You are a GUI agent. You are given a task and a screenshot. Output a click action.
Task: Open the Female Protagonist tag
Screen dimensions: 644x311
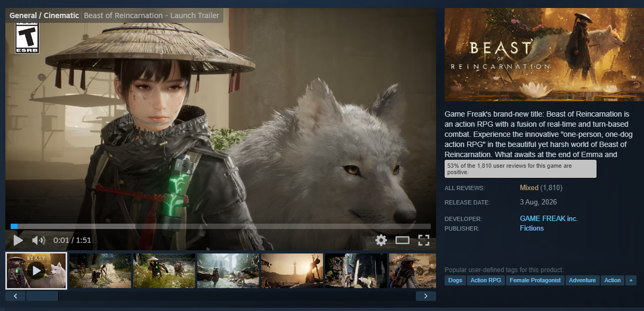535,280
